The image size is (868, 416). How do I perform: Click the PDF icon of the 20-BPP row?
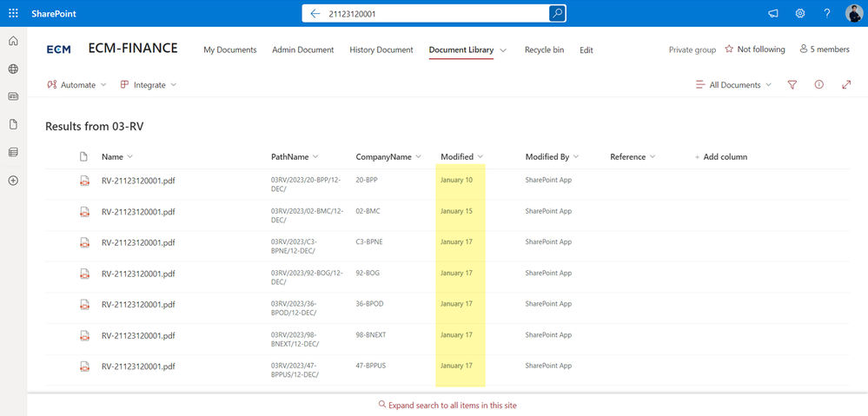click(x=84, y=181)
